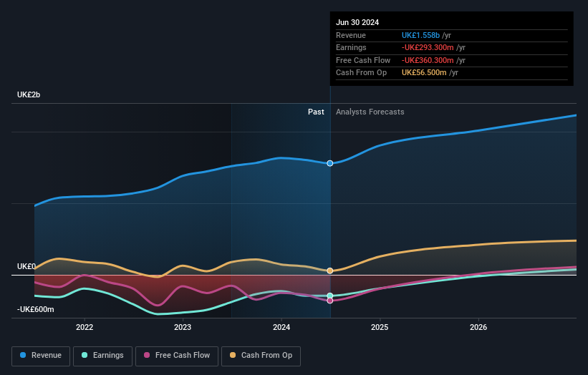
Task: Click the orange Cash From Op data point
Action: coord(330,271)
